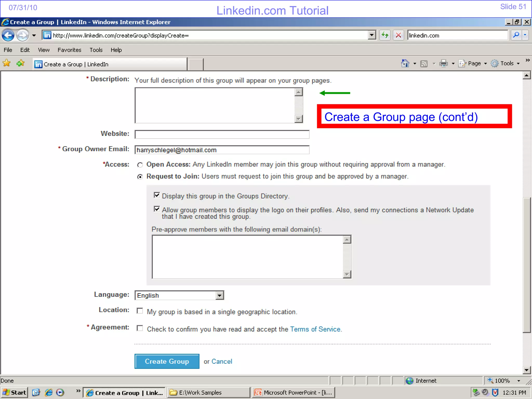Expand the address bar URL history dropdown
The width and height of the screenshot is (532, 399).
pos(372,35)
